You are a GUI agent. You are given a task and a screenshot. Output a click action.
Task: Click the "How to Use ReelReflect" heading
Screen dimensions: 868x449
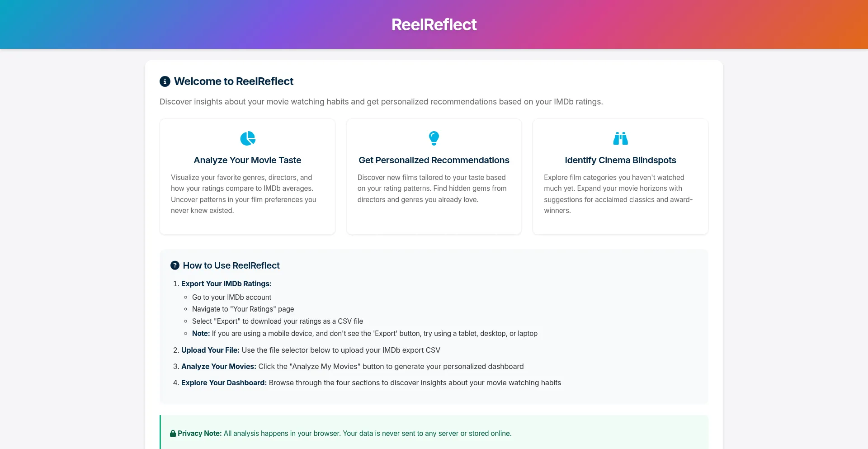(x=231, y=265)
